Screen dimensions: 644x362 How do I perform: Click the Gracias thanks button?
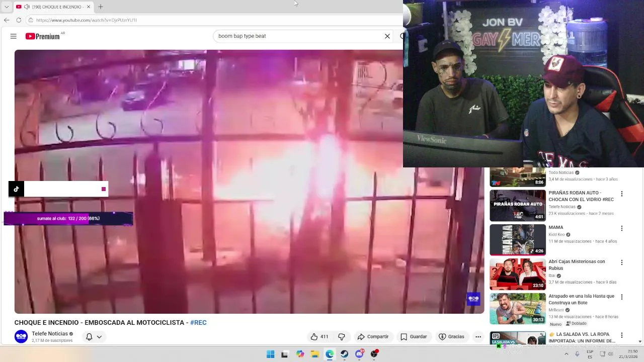[451, 337]
